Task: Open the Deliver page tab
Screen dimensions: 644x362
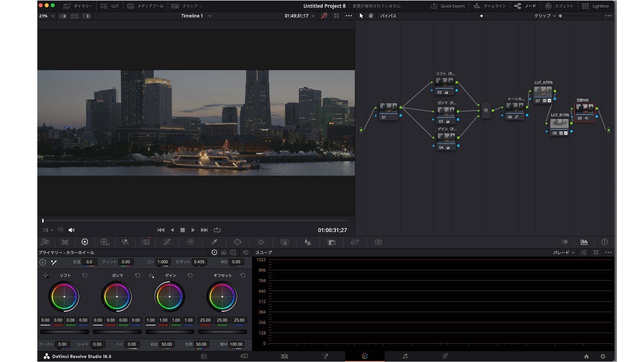Action: click(445, 356)
